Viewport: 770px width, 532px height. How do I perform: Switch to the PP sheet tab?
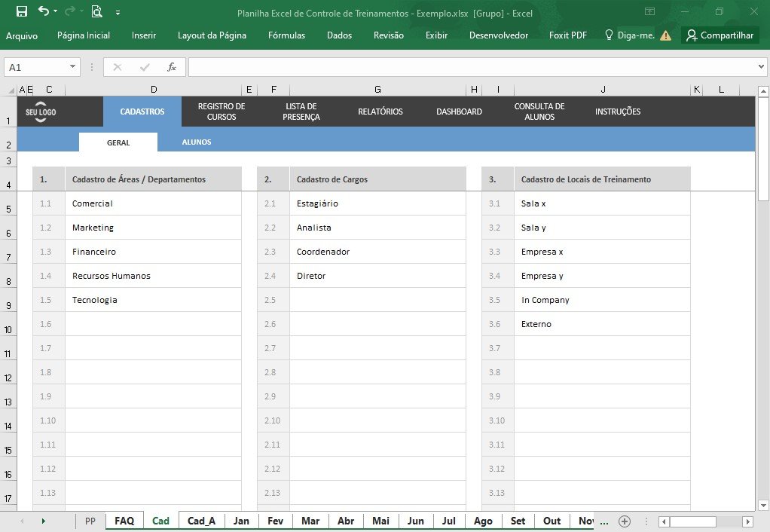(90, 521)
